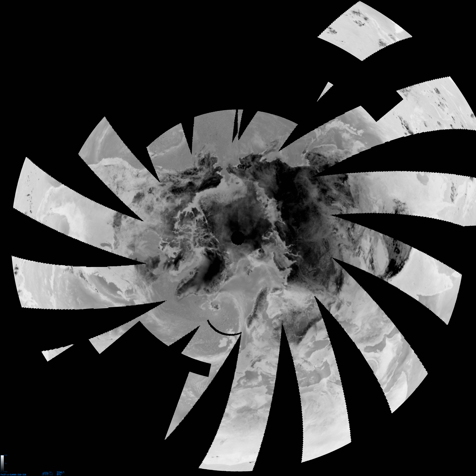Screen dimensions: 476x476
Task: Click the LOCAL TIME heading text
Action: point(48,472)
